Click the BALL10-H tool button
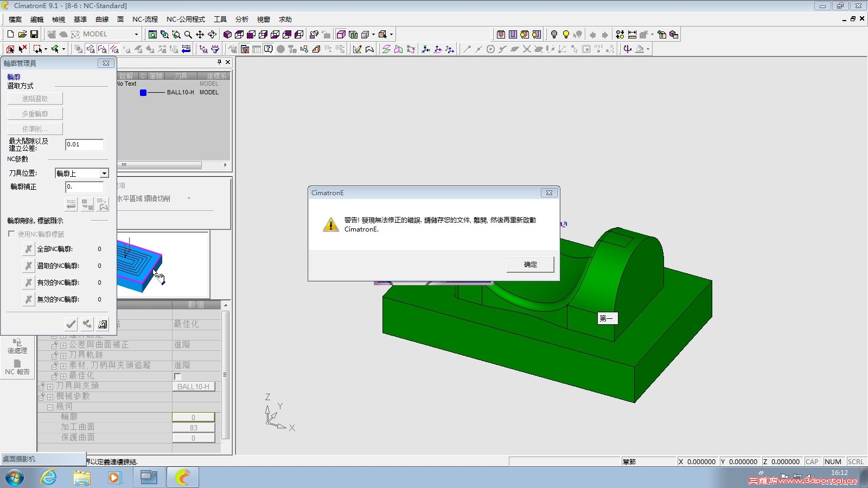This screenshot has width=868, height=488. [x=194, y=387]
